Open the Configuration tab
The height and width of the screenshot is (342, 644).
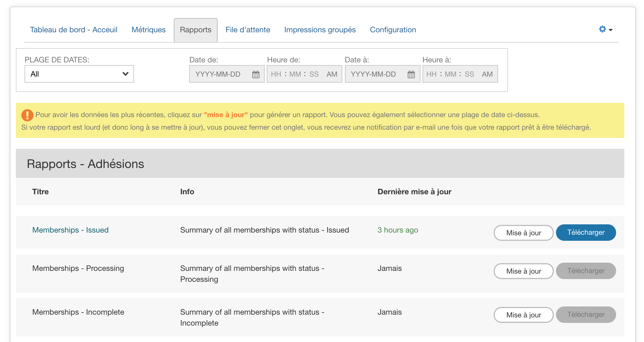[393, 30]
